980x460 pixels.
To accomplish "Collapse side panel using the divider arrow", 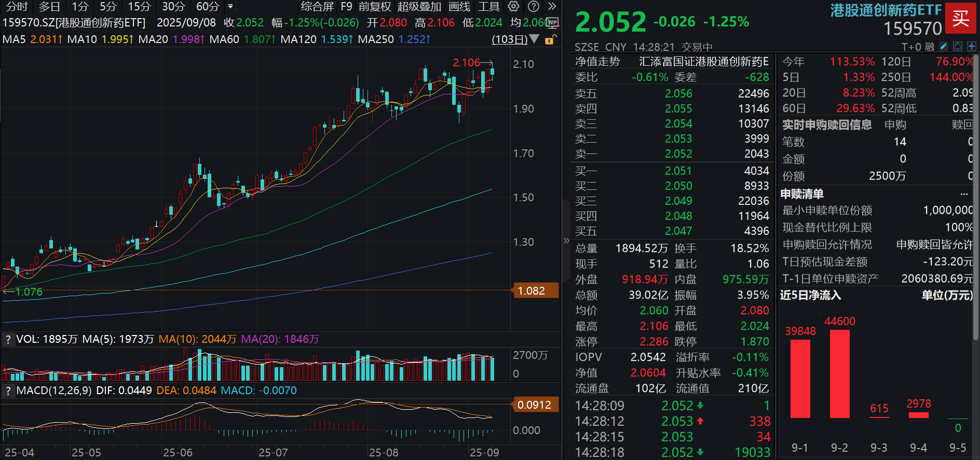I will [566, 241].
